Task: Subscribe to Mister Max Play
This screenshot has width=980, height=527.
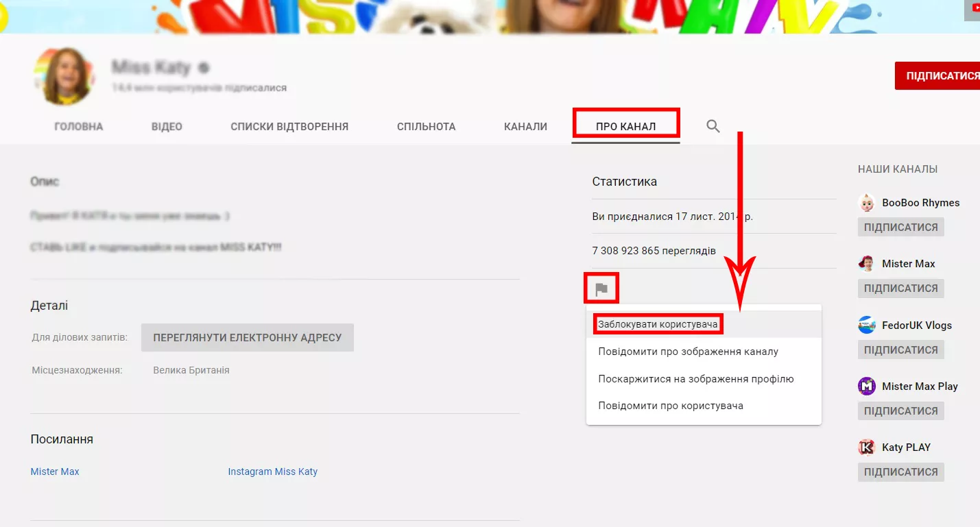Action: [x=900, y=411]
